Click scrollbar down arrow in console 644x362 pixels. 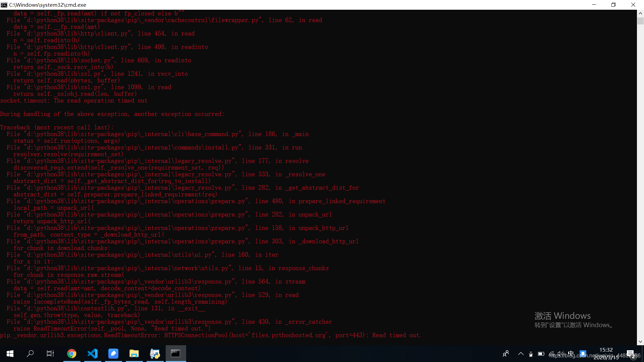[x=640, y=342]
